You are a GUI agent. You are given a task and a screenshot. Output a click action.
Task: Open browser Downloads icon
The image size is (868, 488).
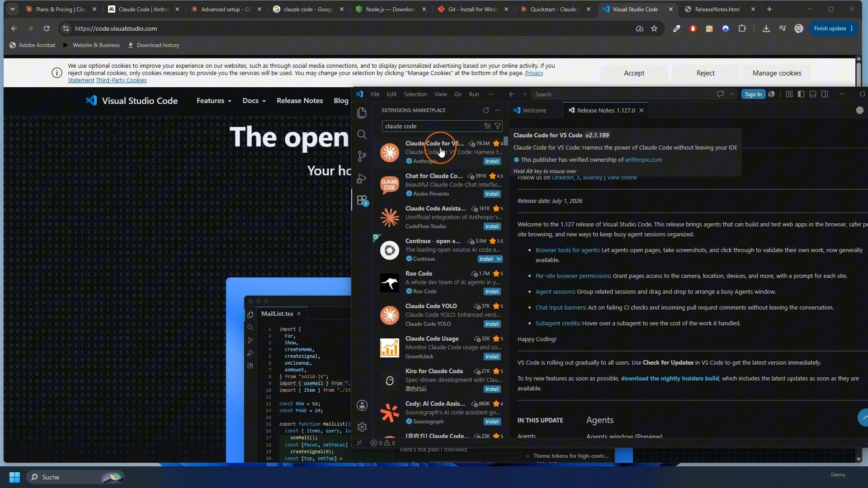[766, 28]
